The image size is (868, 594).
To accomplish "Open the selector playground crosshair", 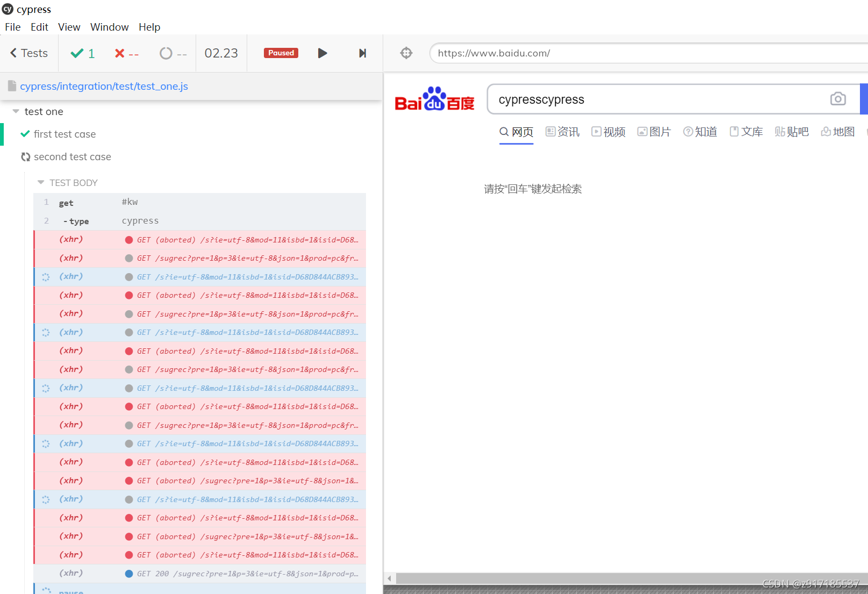I will click(x=406, y=53).
